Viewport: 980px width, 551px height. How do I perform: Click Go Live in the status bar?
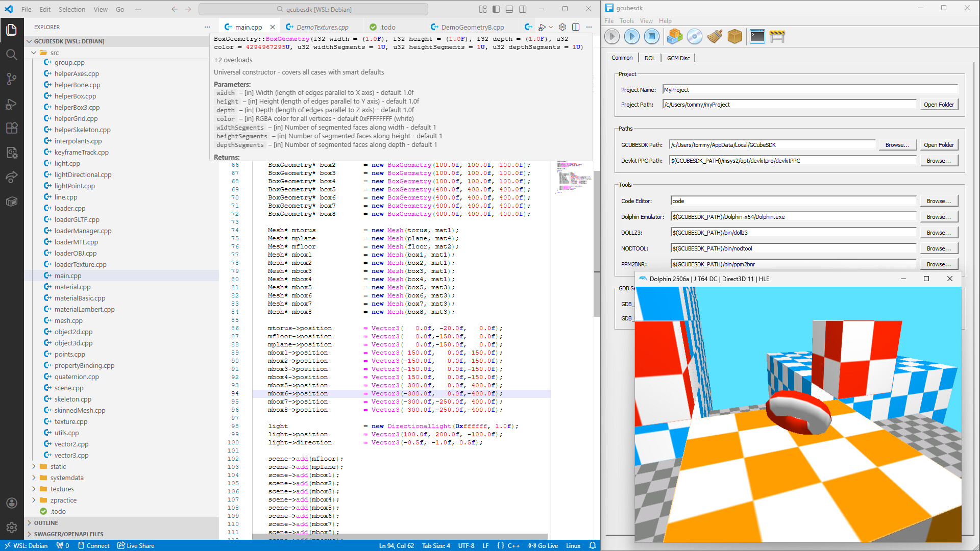click(x=543, y=545)
